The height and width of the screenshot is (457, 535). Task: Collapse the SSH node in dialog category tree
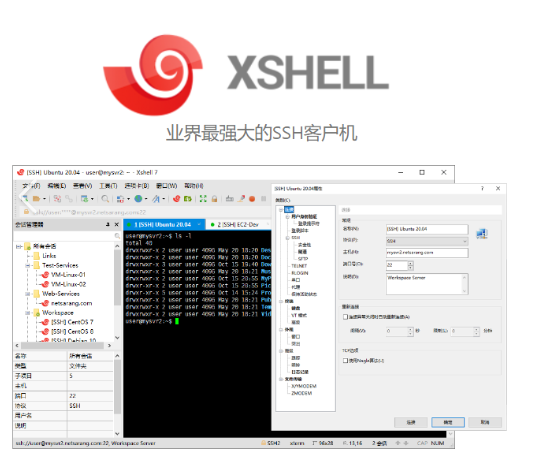pyautogui.click(x=287, y=238)
